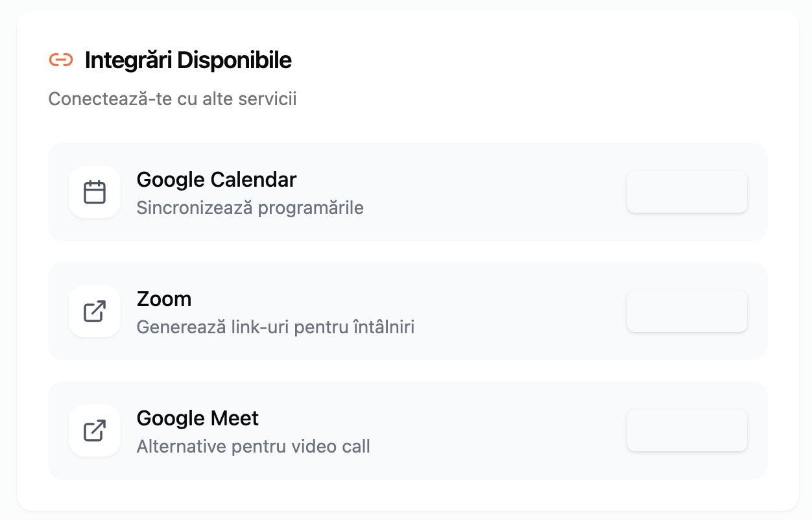Click the connect button in the Zoom row

[x=687, y=311]
